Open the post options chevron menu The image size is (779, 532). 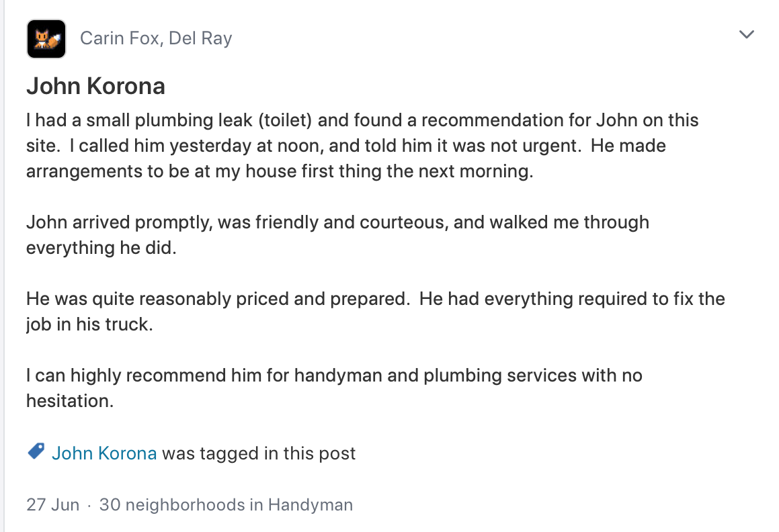[746, 35]
